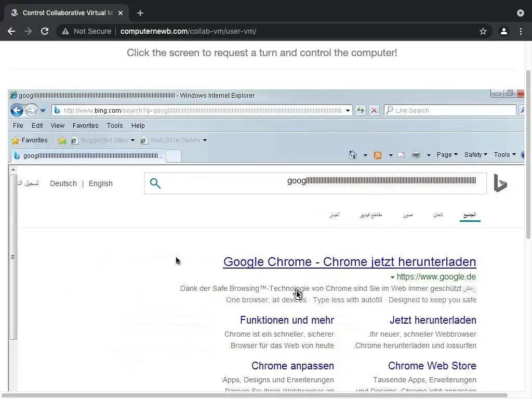Click the RSS feeds icon

click(x=378, y=155)
